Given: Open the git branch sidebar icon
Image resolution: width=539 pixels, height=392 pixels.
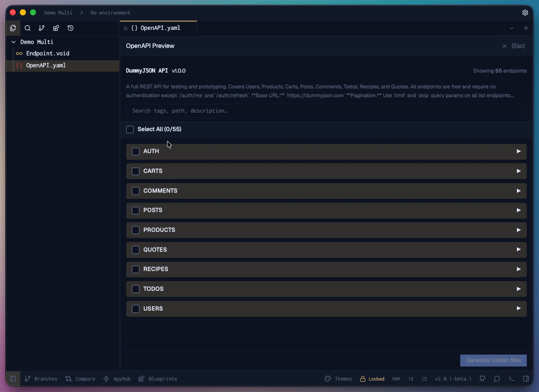Looking at the screenshot, I should coord(41,28).
